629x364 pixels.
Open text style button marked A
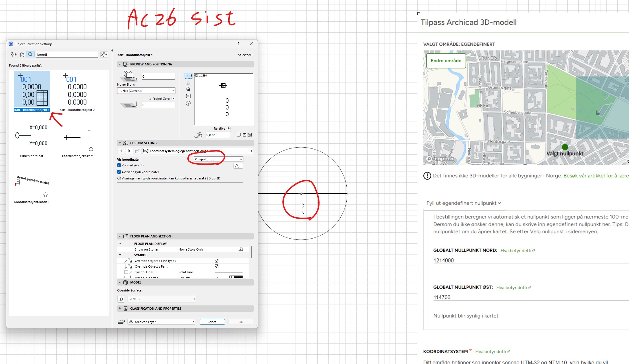(x=238, y=166)
